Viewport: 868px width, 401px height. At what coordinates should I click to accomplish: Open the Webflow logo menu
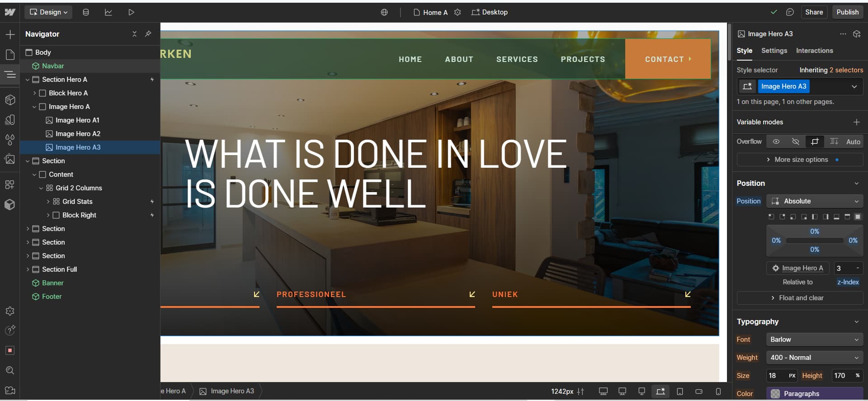pos(10,12)
